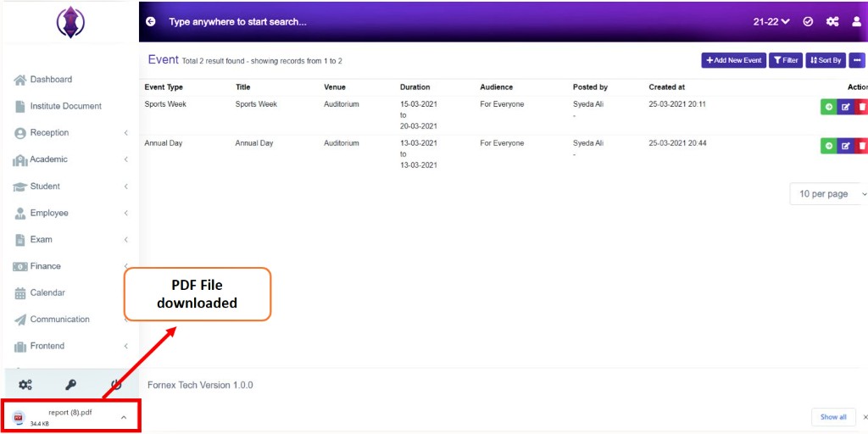
Task: Click the Event Type column header
Action: click(x=164, y=87)
